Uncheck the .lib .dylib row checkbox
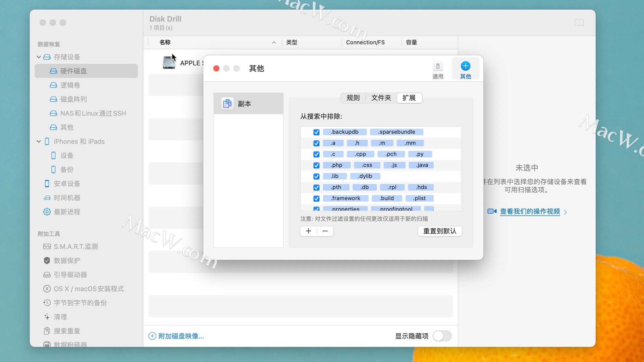This screenshot has height=362, width=644. pos(316,176)
